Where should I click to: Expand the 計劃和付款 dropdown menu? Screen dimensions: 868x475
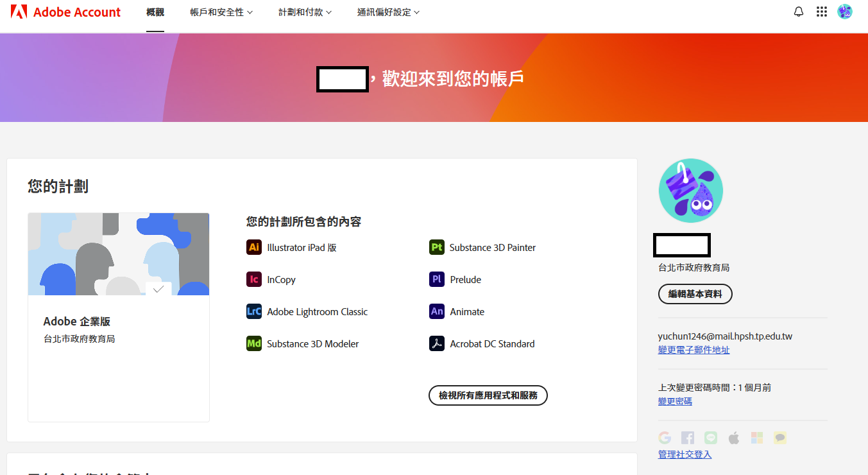click(x=305, y=12)
